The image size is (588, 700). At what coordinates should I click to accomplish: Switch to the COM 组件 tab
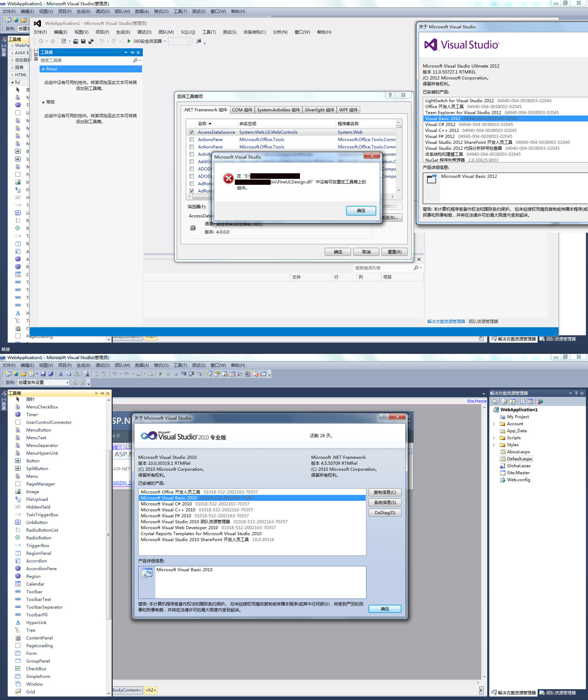[x=242, y=110]
